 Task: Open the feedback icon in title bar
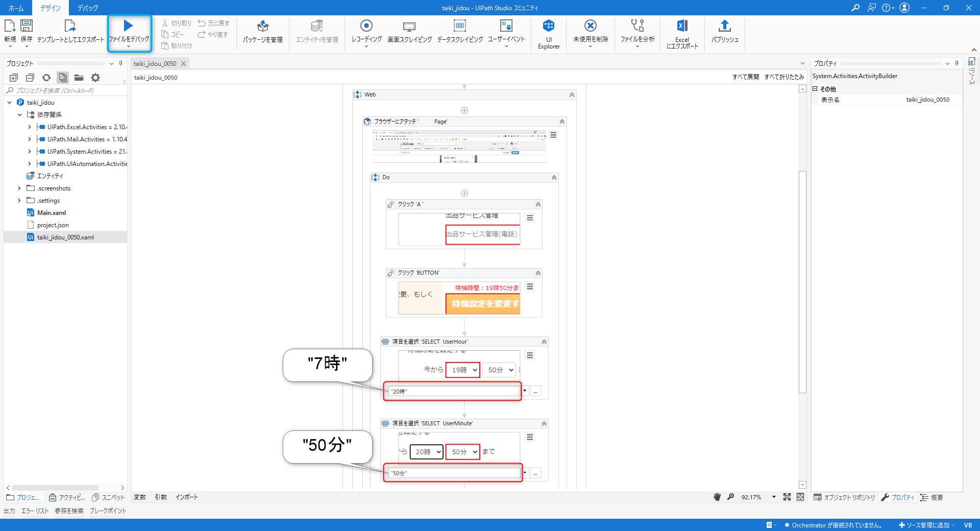point(871,8)
